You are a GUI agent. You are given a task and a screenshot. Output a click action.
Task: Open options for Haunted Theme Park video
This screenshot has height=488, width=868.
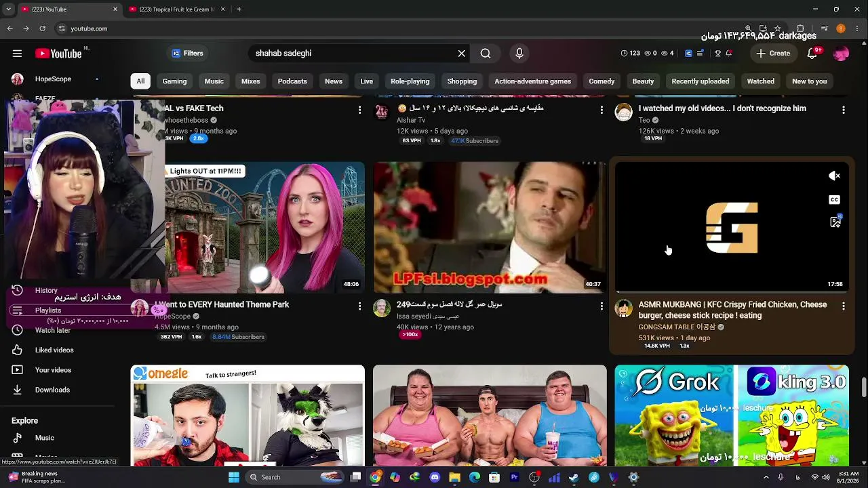coord(359,306)
